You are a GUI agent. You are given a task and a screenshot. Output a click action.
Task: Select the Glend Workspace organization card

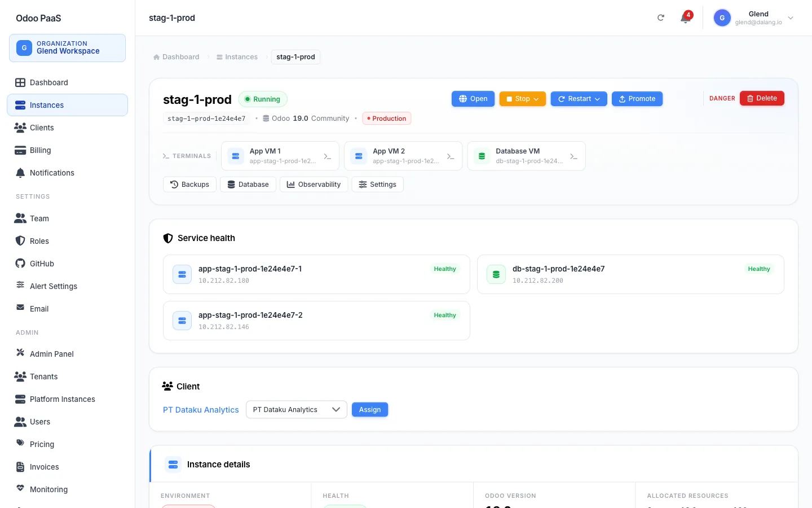[67, 48]
